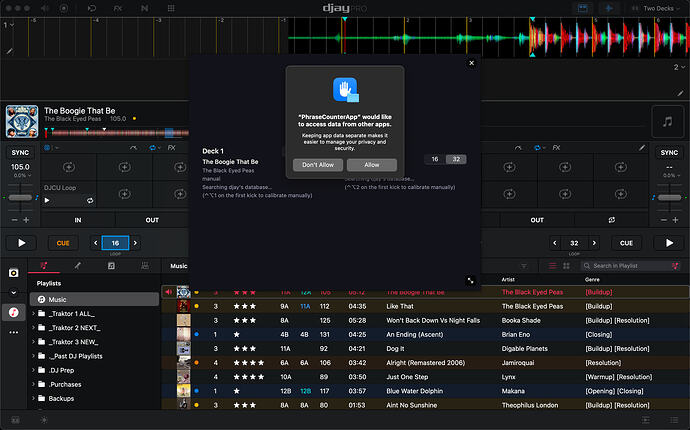
Task: Add a saved loop in deck 1 first empty slot
Action: tap(69, 167)
